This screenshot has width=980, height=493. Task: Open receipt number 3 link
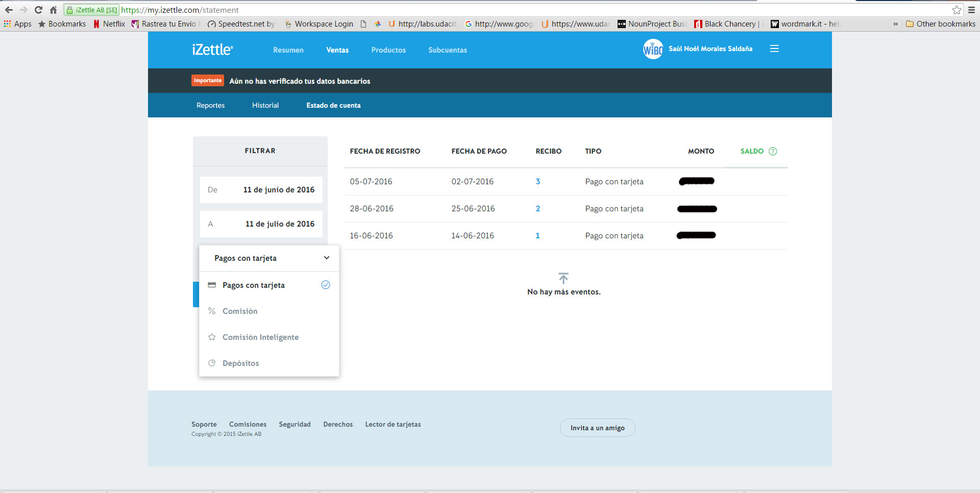(538, 182)
